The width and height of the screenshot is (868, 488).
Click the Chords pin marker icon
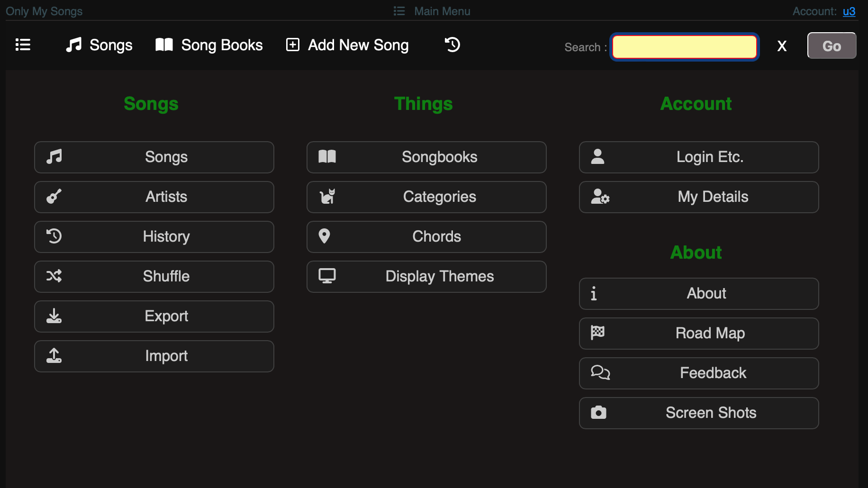[324, 236]
